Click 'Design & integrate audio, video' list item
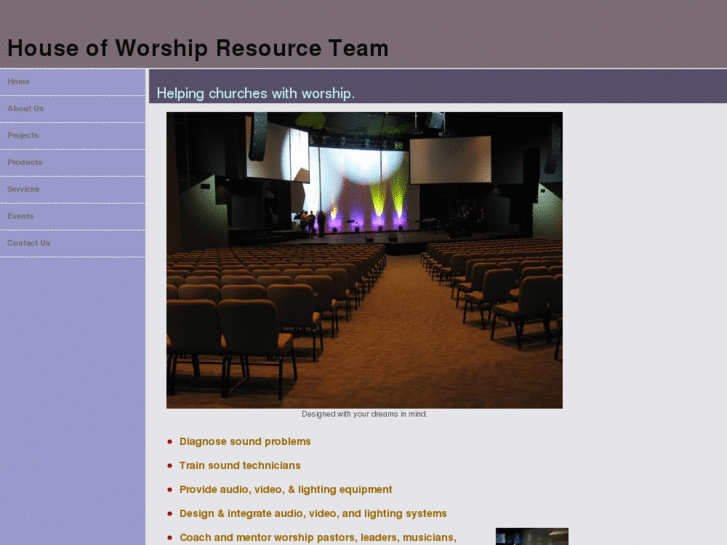The image size is (727, 545). point(313,514)
